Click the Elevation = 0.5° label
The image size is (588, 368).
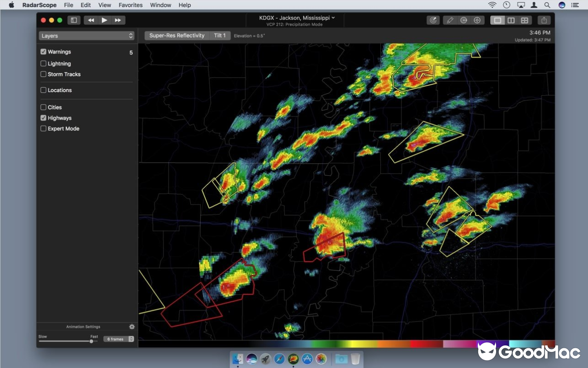point(249,36)
